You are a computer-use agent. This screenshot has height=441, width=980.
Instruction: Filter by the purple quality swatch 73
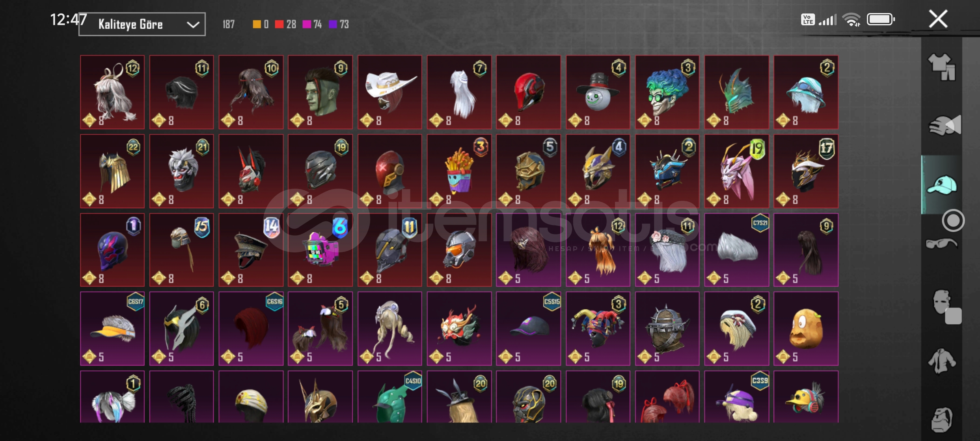[x=339, y=24]
